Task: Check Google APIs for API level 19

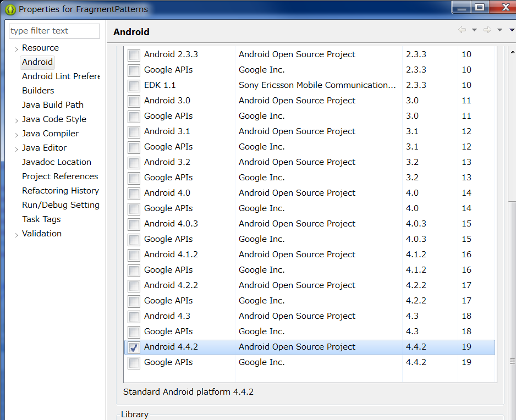Action: (x=133, y=362)
